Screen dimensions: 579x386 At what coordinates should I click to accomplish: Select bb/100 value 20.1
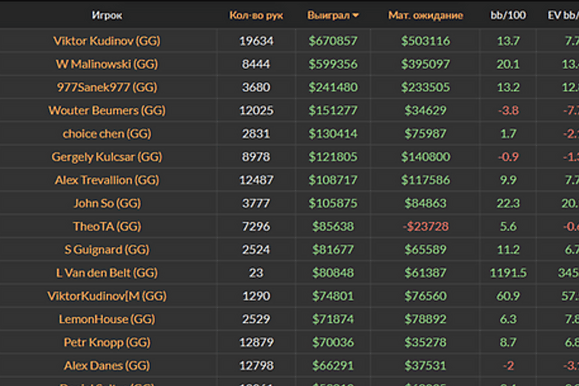coord(508,64)
